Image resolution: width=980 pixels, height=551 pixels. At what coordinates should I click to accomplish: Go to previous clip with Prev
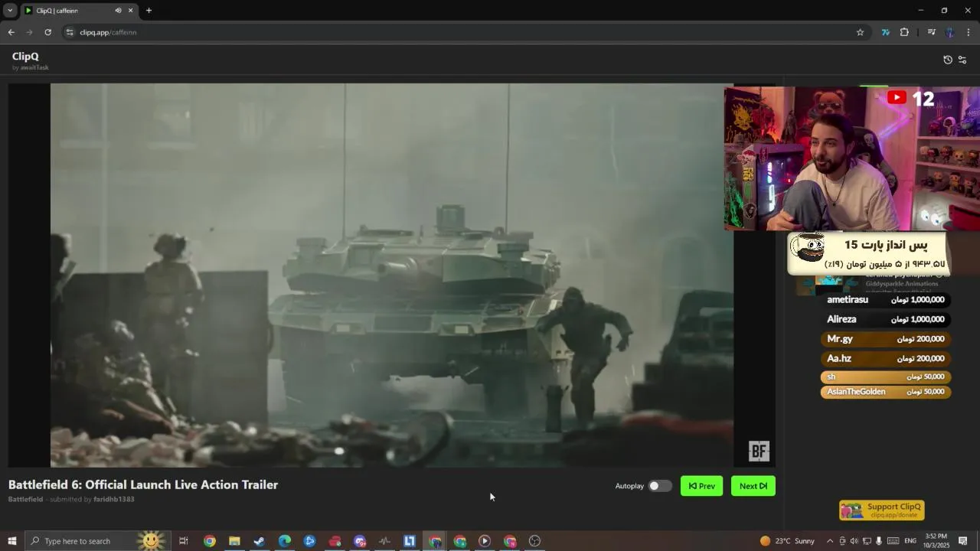coord(701,486)
